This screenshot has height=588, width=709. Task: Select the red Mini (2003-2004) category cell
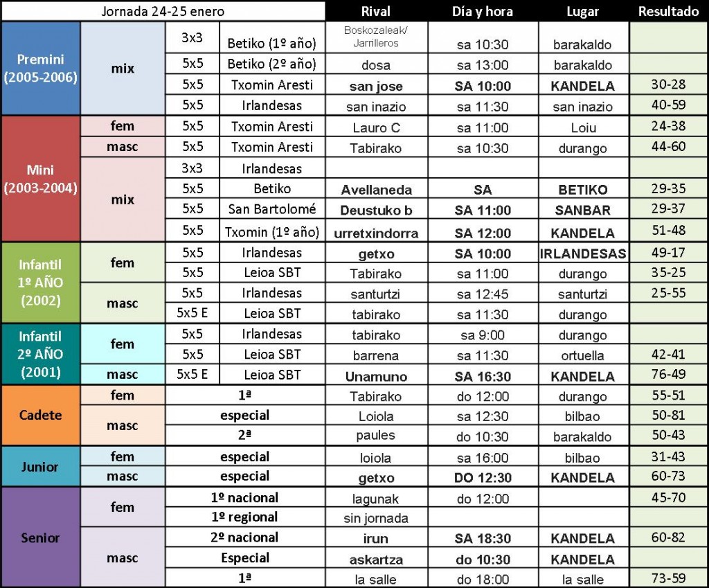[41, 179]
